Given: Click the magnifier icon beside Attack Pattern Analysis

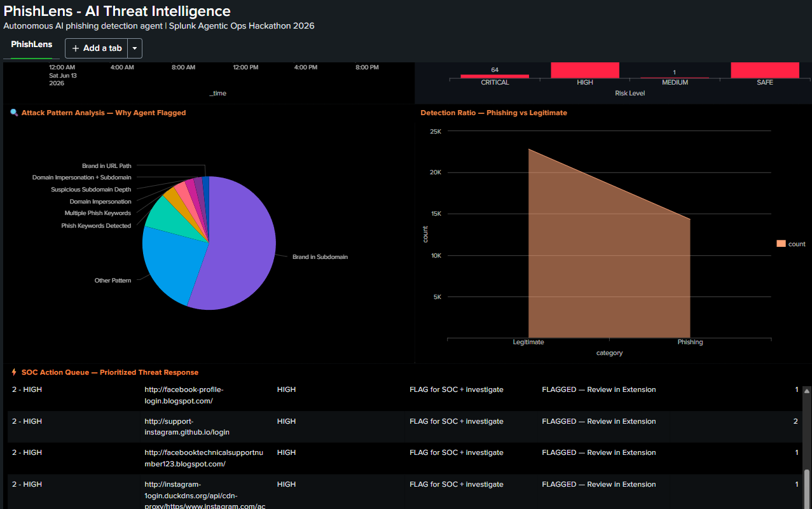Looking at the screenshot, I should tap(14, 113).
